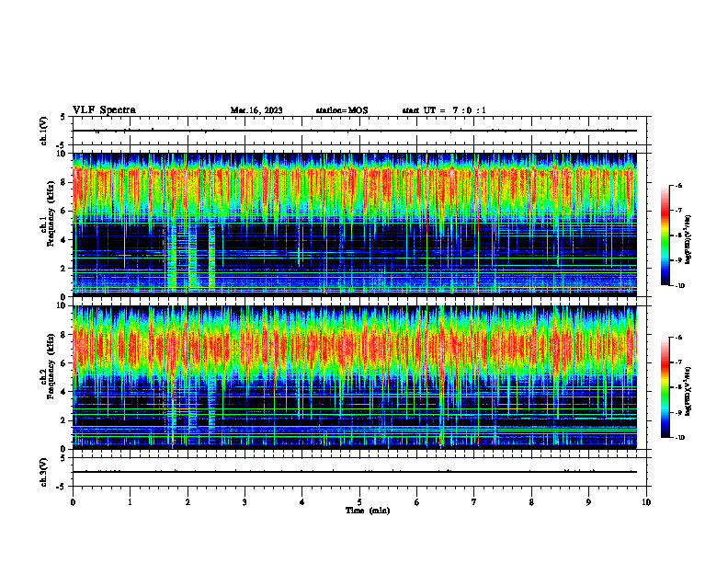Viewport: 728px width, 563px height.
Task: Click the lower color scale bar beside ch.2
Action: coord(665,387)
